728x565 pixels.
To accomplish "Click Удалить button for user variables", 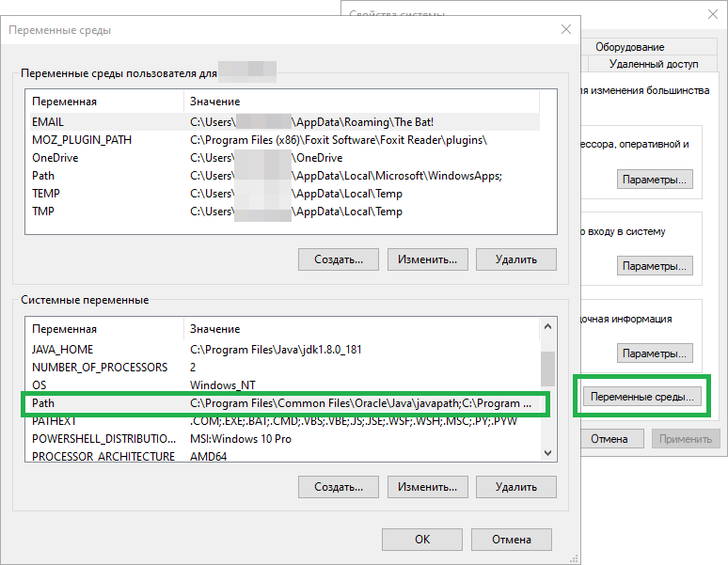I will pyautogui.click(x=515, y=259).
